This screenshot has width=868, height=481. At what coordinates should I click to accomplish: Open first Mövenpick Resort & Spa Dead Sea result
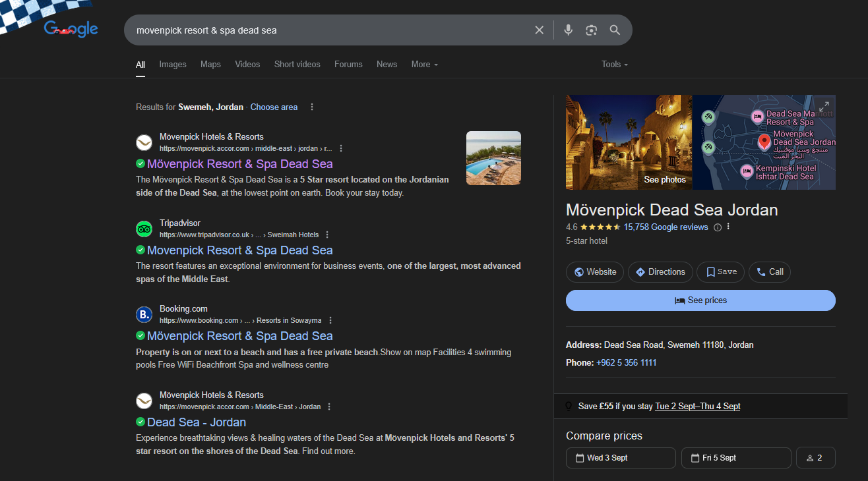[x=240, y=164]
